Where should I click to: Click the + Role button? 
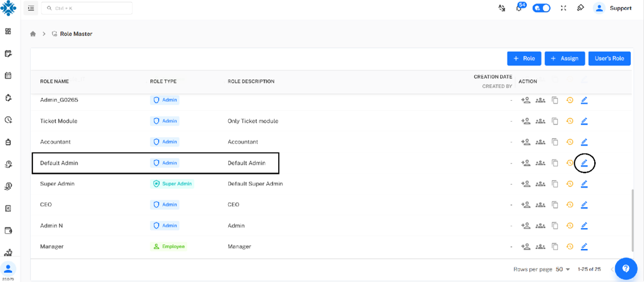coord(524,58)
